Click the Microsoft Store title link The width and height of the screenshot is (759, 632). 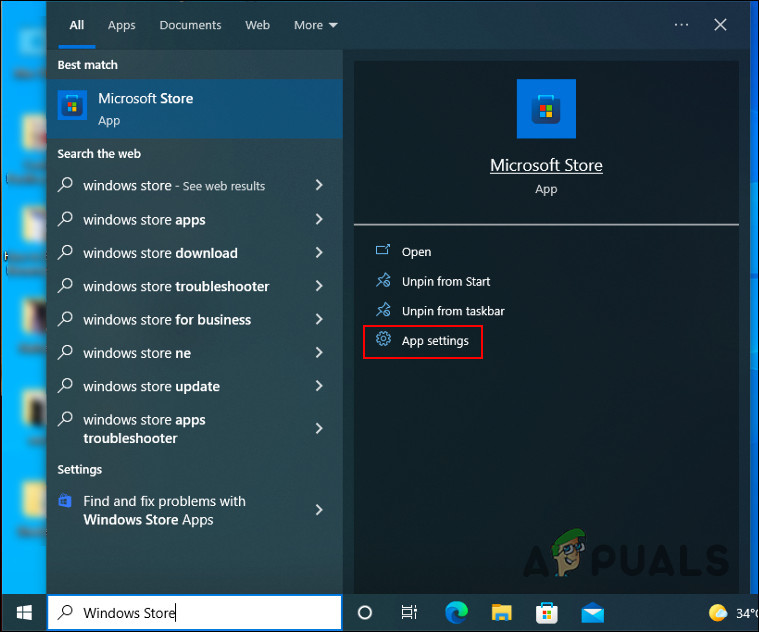pyautogui.click(x=546, y=166)
